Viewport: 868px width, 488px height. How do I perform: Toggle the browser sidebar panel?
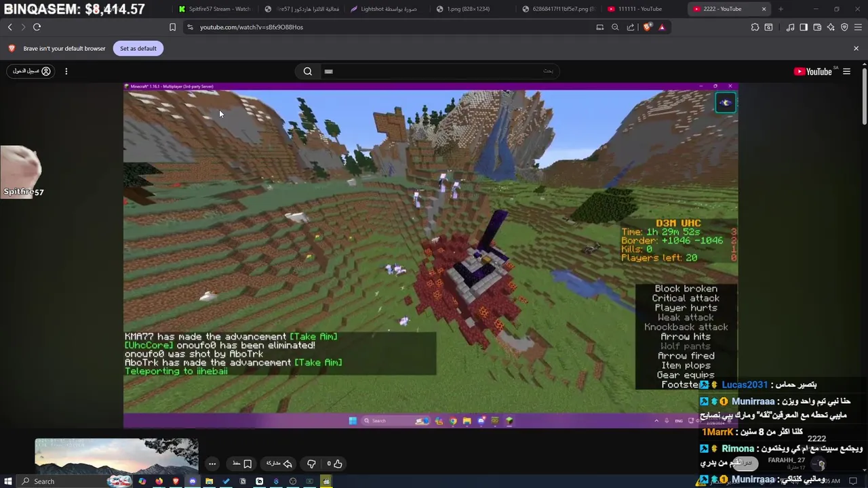(x=804, y=27)
